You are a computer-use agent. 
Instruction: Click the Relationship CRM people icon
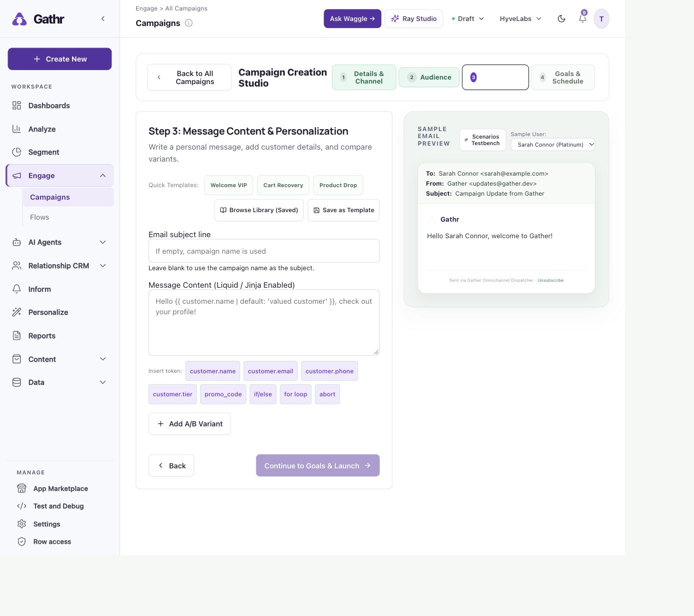(x=17, y=266)
